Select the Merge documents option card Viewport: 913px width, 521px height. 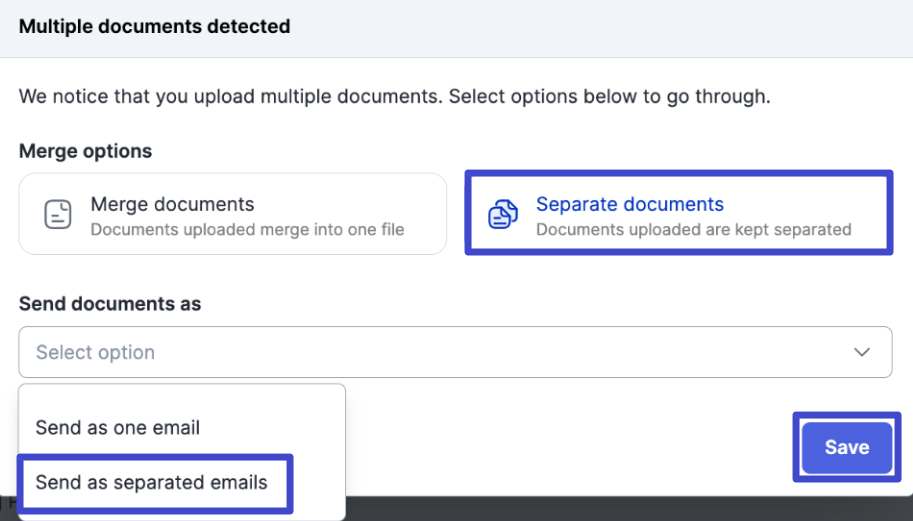click(x=232, y=214)
